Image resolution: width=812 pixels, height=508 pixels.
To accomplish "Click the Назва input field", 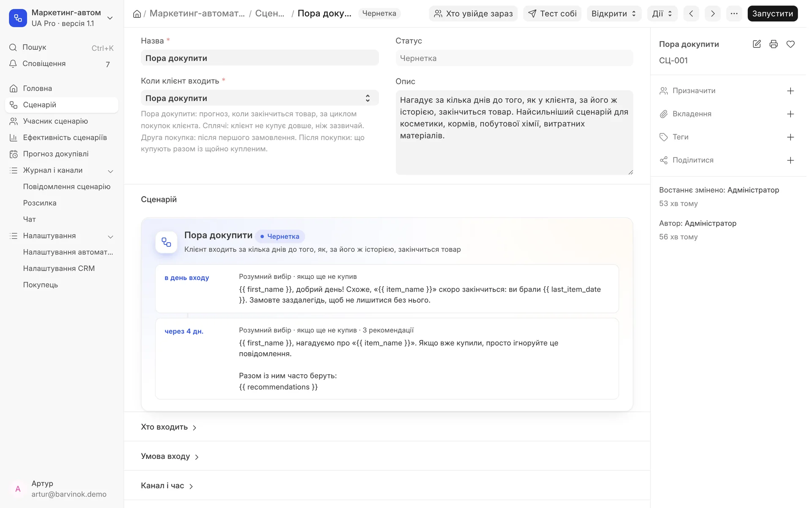I will coord(260,58).
